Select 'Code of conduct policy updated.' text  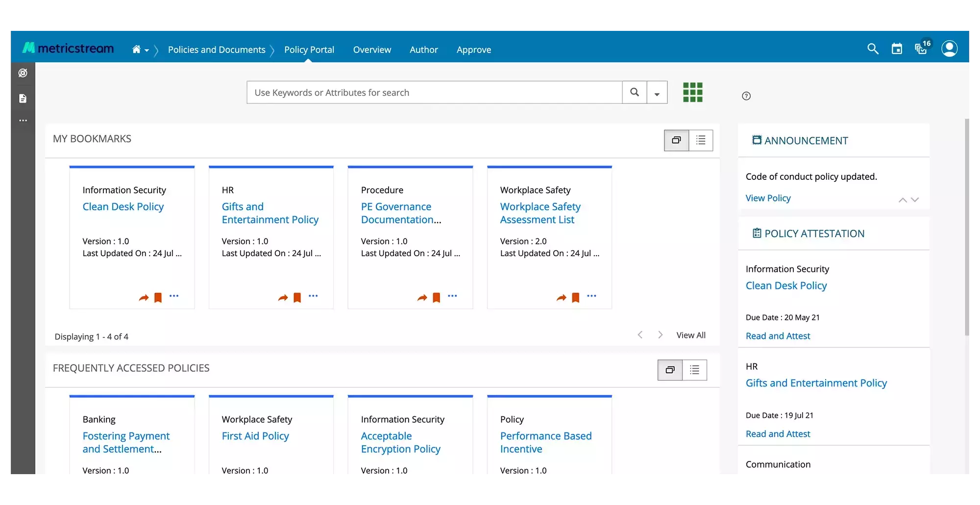click(811, 176)
